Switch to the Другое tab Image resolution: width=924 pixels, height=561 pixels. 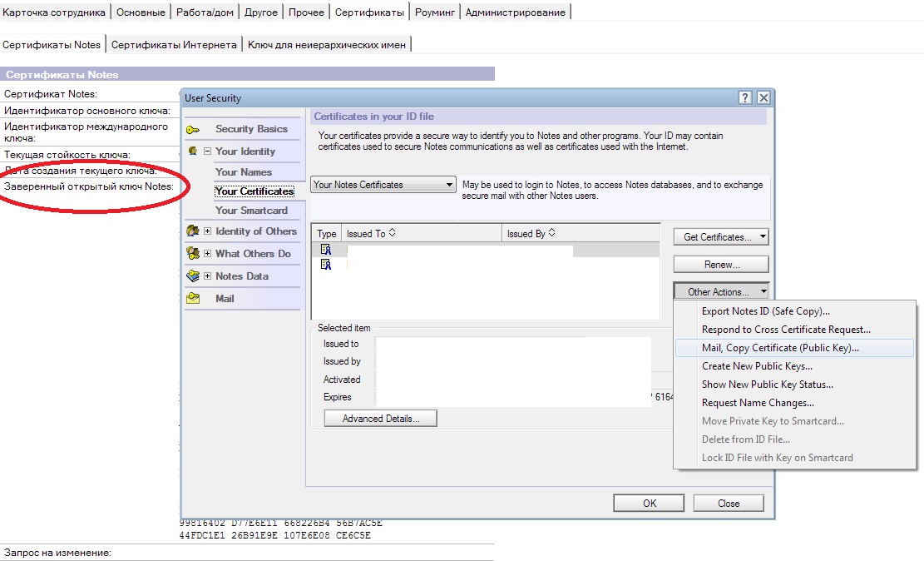click(261, 12)
